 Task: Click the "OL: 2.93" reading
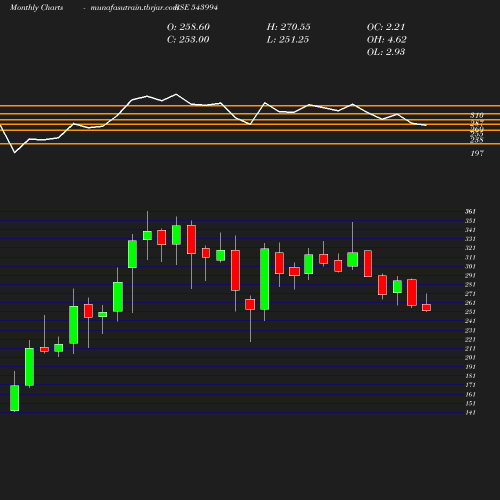(386, 52)
